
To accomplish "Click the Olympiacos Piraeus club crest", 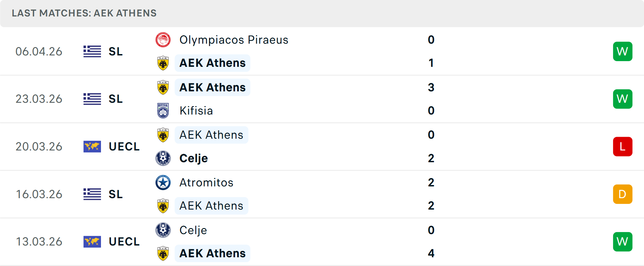I will point(163,40).
